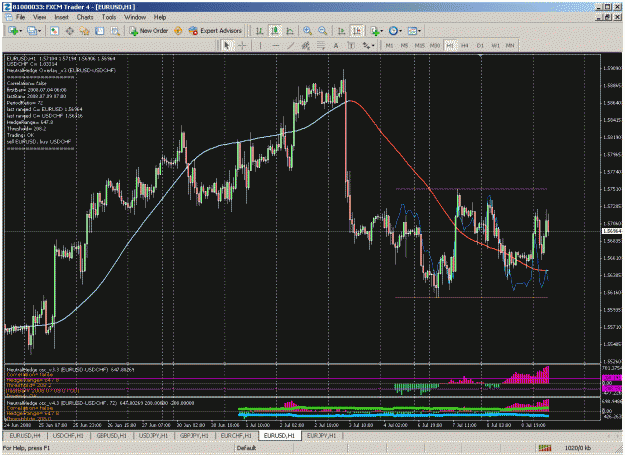Open the Templates icon
625x455 pixels.
(x=412, y=31)
